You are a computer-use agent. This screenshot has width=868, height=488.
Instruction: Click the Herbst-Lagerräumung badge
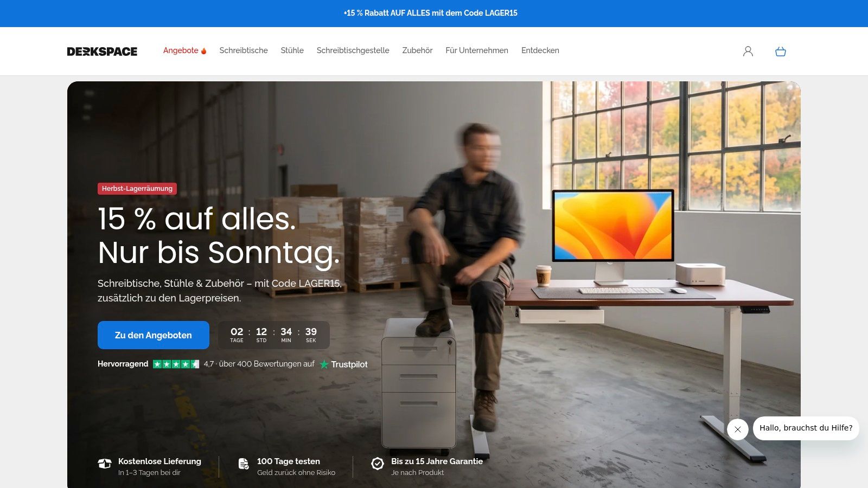click(137, 189)
